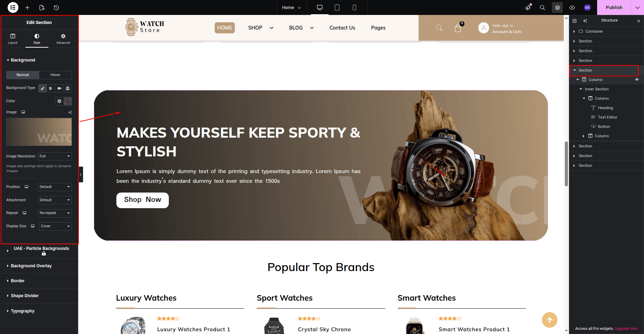Open the Layout tab
Viewport: 644px width, 334px height.
pyautogui.click(x=13, y=39)
